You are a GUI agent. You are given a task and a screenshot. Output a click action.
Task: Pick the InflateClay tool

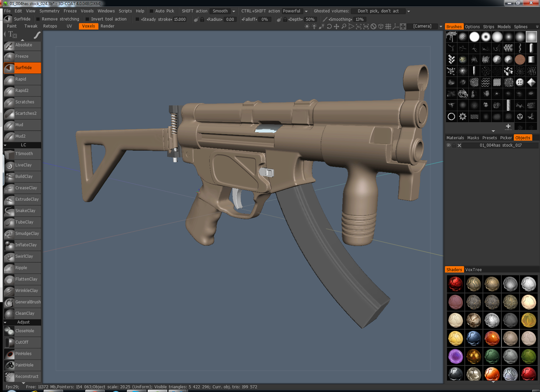pos(22,245)
